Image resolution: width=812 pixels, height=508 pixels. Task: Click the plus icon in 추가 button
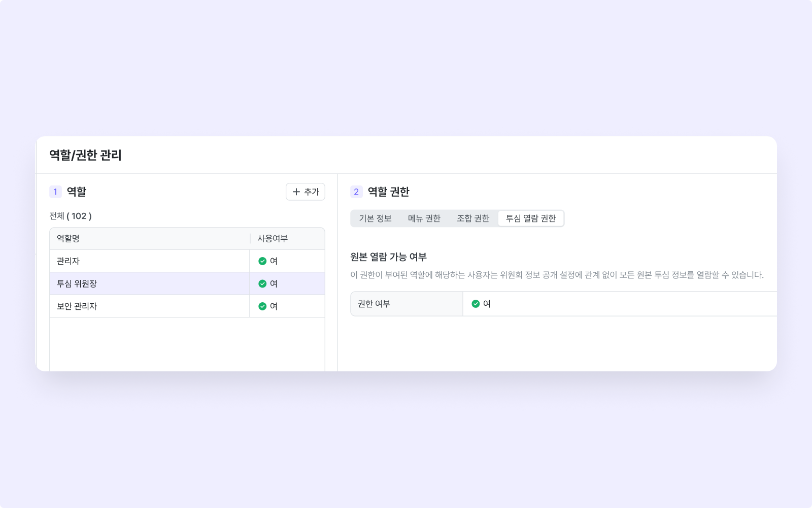pos(296,192)
